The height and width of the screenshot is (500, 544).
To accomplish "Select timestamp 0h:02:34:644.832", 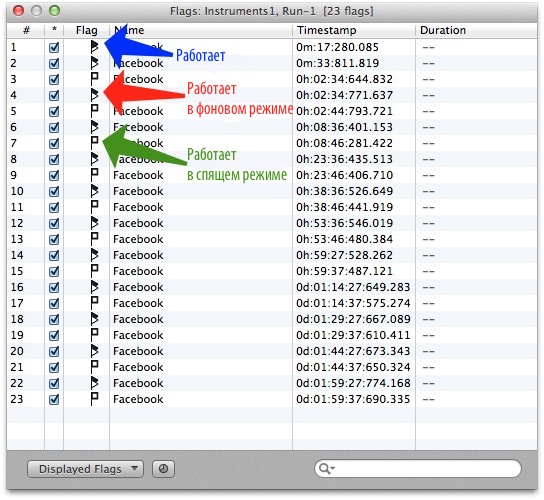I will click(x=344, y=79).
